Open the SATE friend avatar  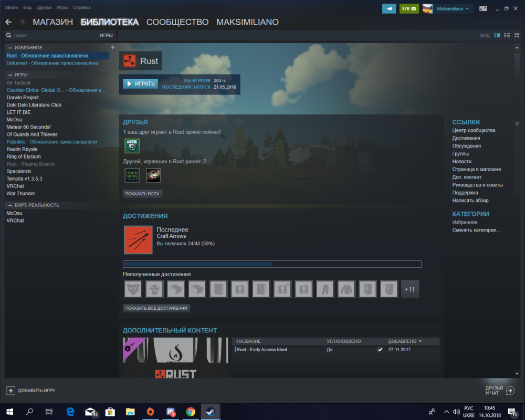click(x=132, y=146)
